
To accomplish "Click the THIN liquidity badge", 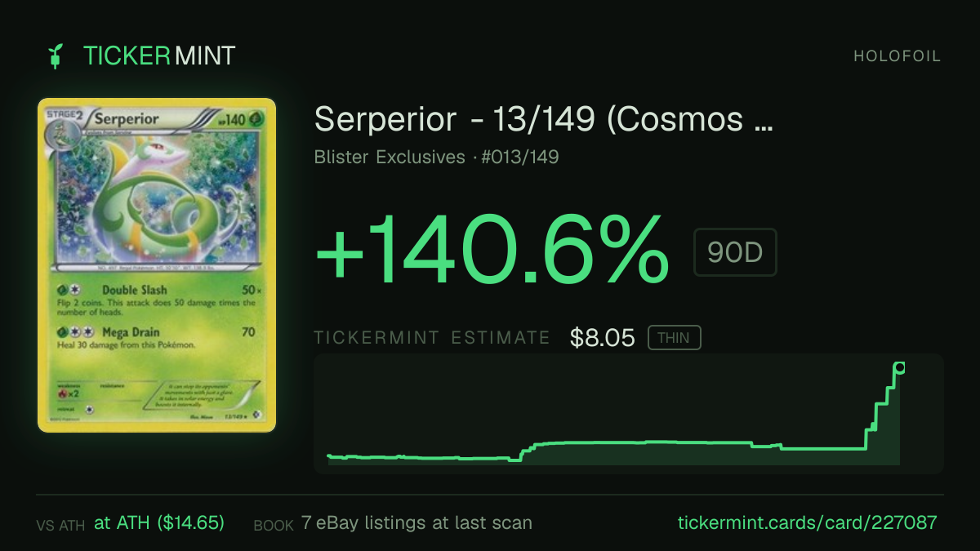I will (674, 338).
